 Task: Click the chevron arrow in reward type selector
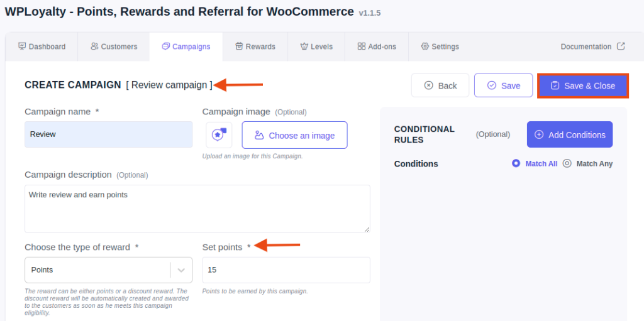pyautogui.click(x=181, y=270)
